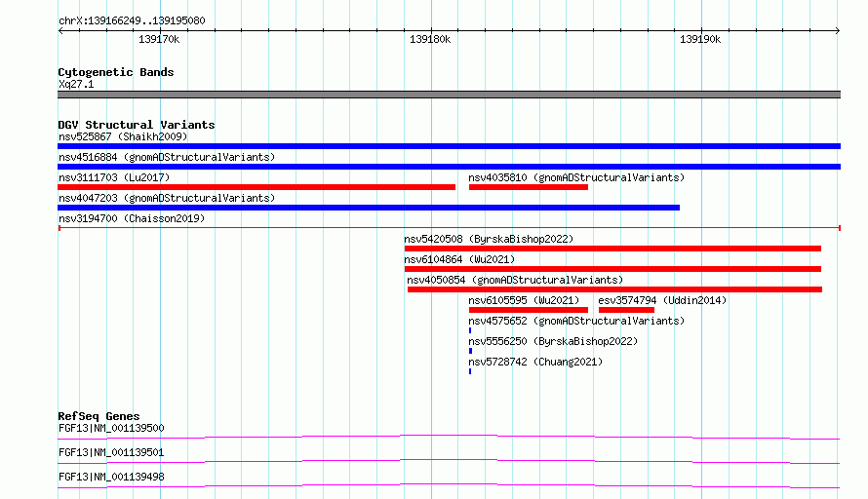
Task: Click the nsv4050854 (gnomADStructuralVariants) label
Action: 515,280
